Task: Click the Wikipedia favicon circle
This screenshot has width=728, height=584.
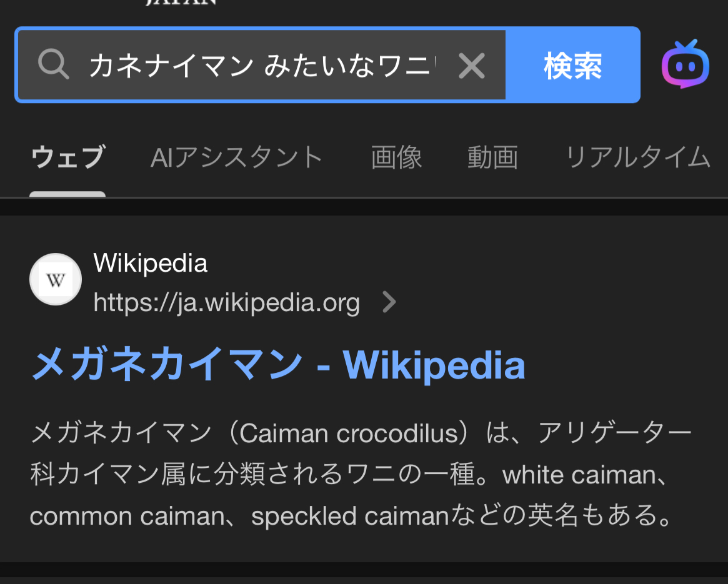Action: pos(56,280)
